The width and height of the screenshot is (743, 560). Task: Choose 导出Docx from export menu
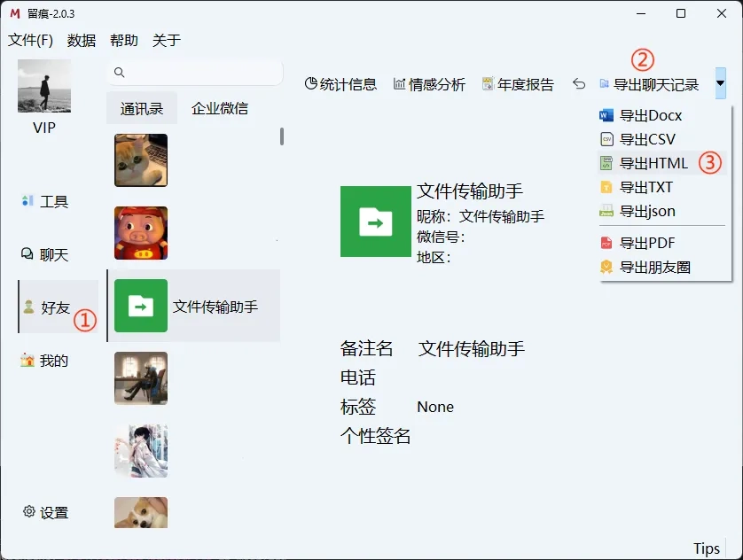tap(662, 115)
